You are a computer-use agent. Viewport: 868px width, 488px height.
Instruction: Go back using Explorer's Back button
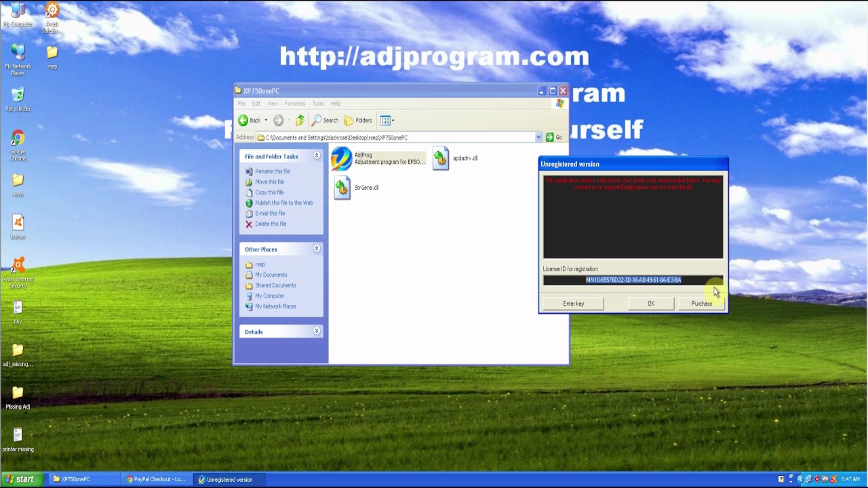point(250,120)
